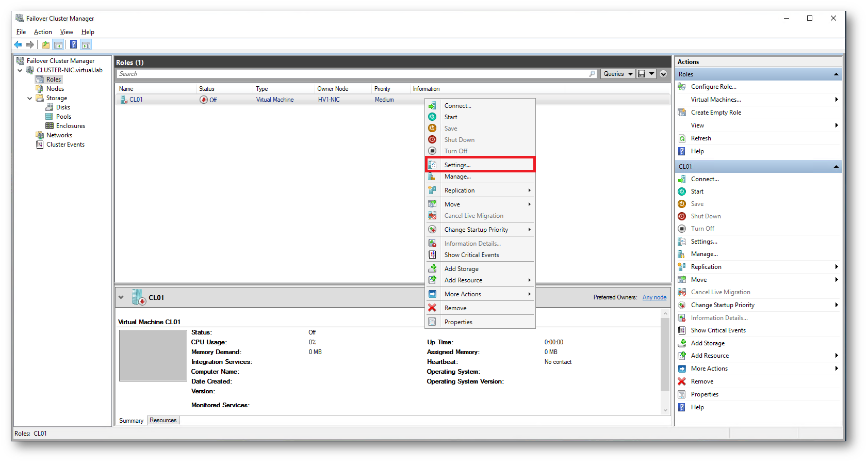868x463 pixels.
Task: Click the Refresh icon in Actions pane
Action: coord(682,138)
